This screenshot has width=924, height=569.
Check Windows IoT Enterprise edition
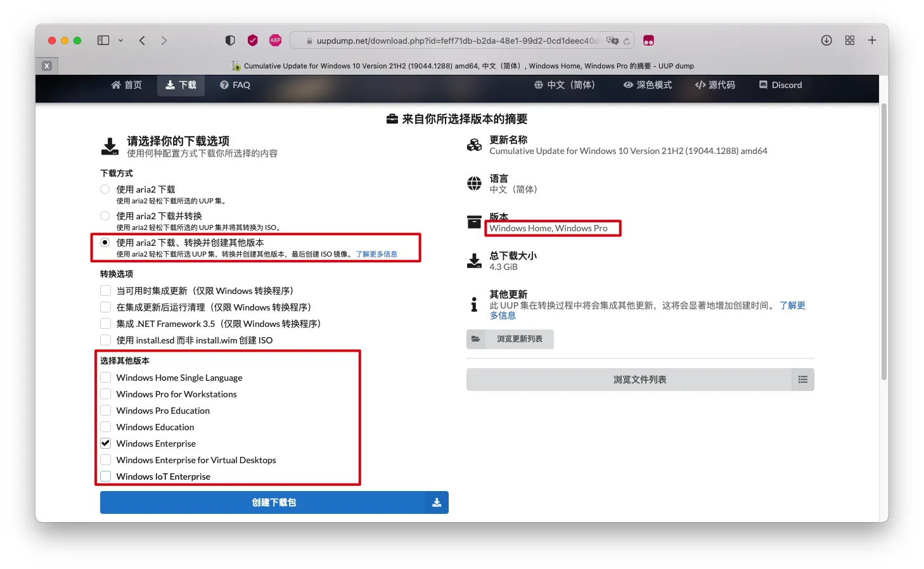[x=106, y=476]
